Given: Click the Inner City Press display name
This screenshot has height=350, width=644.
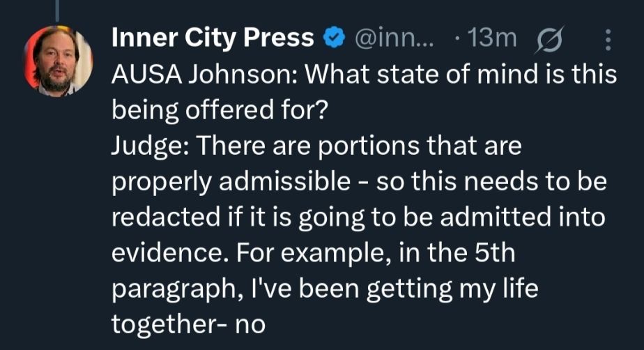Looking at the screenshot, I should (212, 38).
